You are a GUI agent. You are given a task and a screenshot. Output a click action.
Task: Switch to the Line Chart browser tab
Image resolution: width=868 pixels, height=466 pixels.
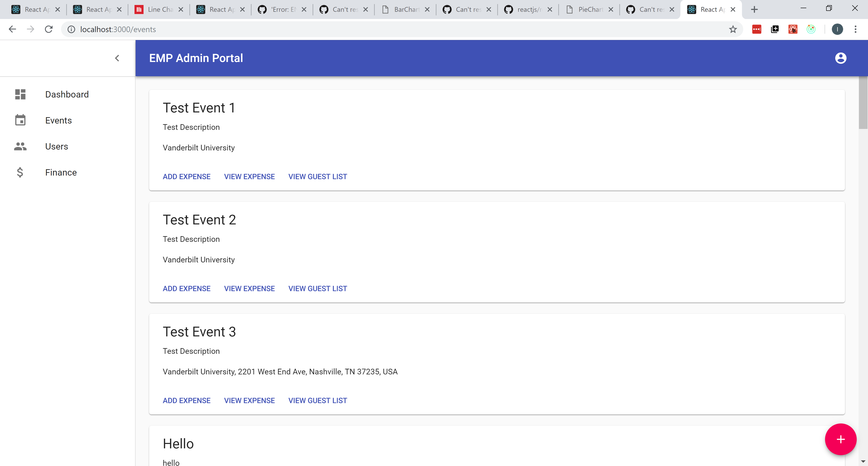158,10
